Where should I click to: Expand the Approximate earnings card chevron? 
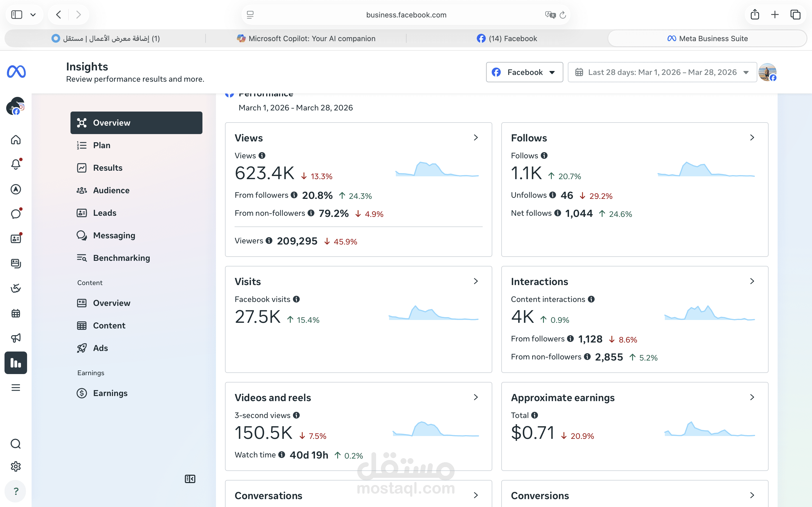coord(752,397)
